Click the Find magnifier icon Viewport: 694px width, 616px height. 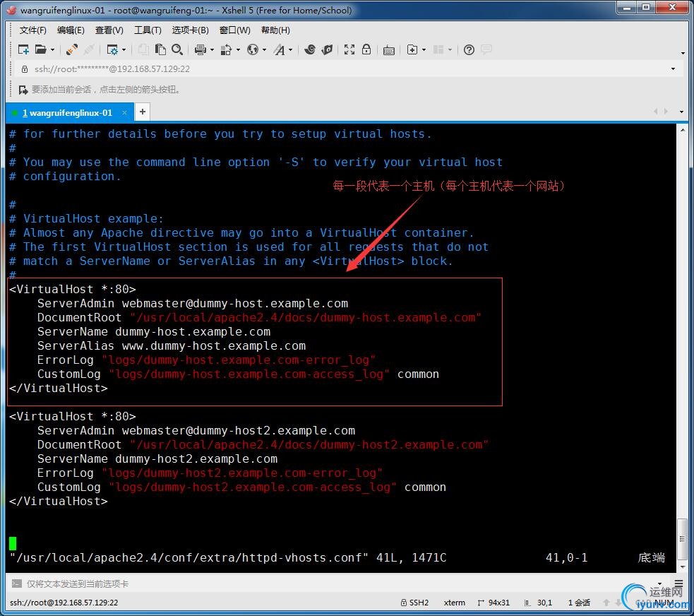(x=177, y=49)
